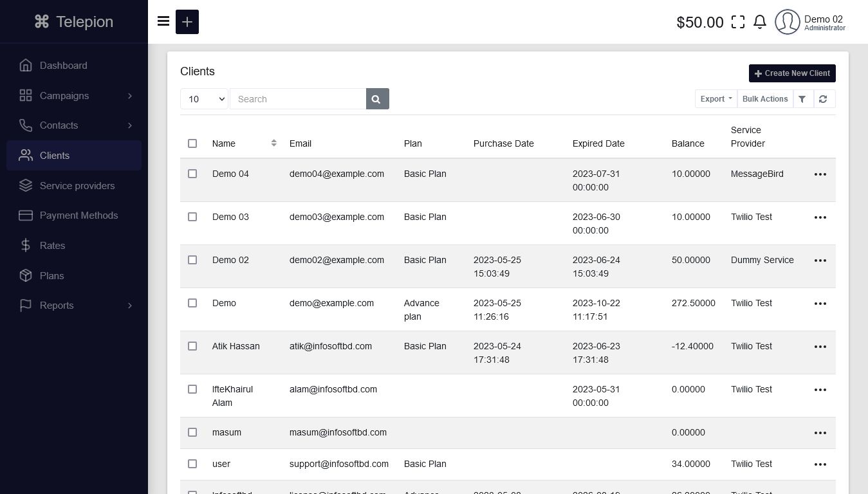Open the table filter icon
Screen dimensions: 868x494
tap(802, 99)
